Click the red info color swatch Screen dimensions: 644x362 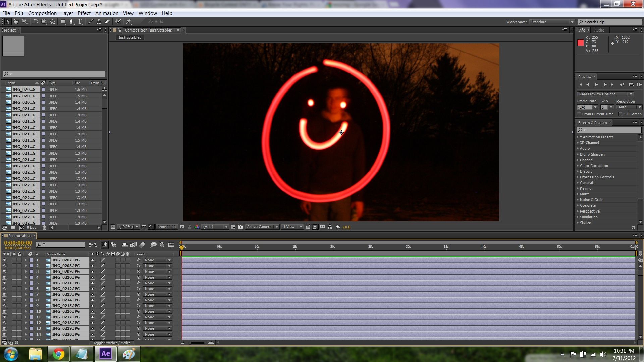tap(581, 42)
